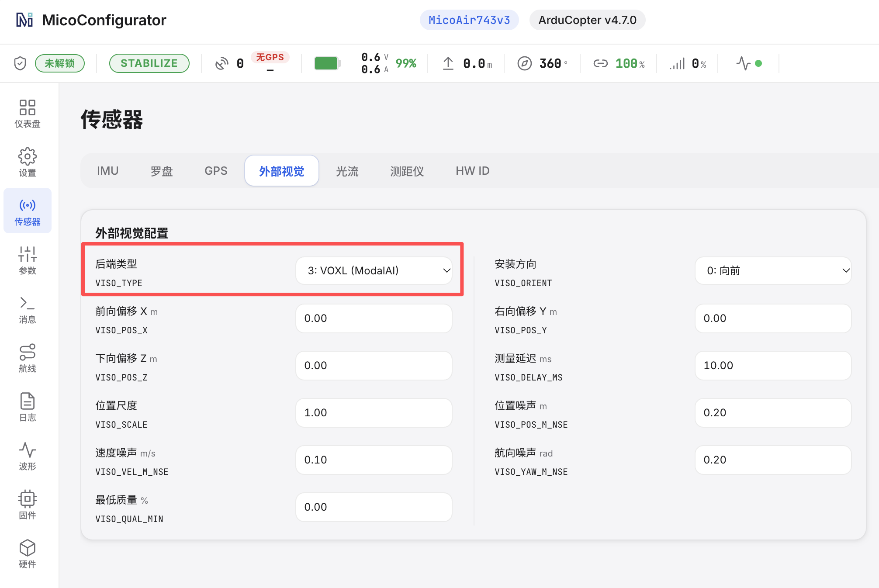The image size is (879, 588).
Task: Open 航线 route icon in sidebar
Action: tap(28, 358)
